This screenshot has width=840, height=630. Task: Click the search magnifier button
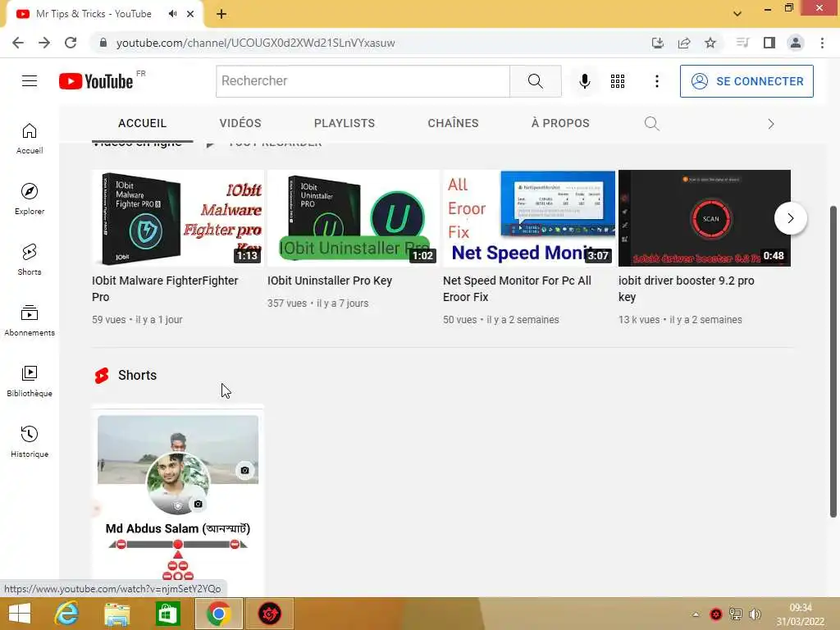pyautogui.click(x=535, y=81)
